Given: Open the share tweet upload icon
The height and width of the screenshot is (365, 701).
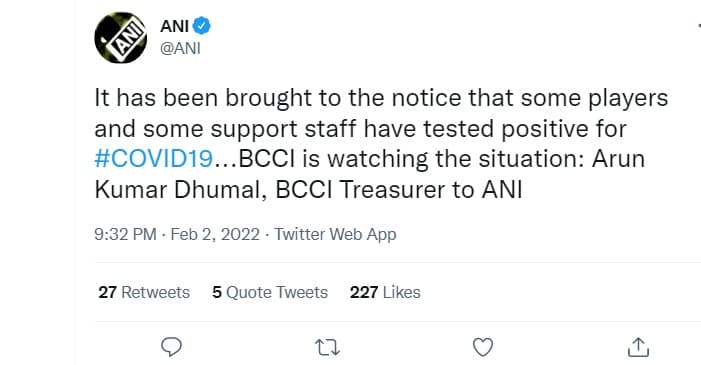Looking at the screenshot, I should coord(638,347).
